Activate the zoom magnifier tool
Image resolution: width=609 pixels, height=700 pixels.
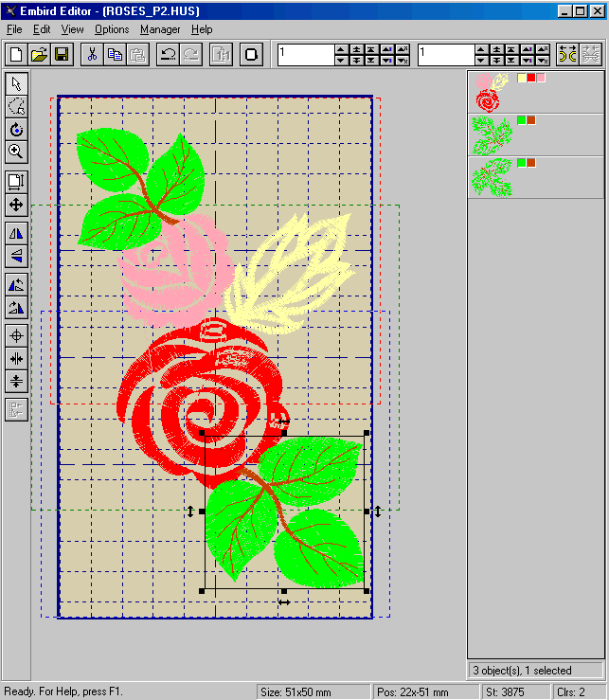pos(16,152)
